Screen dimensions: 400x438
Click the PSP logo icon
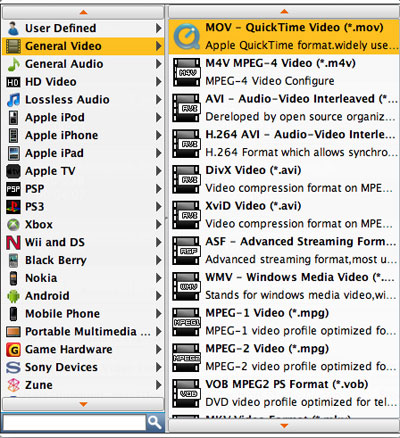[13, 189]
